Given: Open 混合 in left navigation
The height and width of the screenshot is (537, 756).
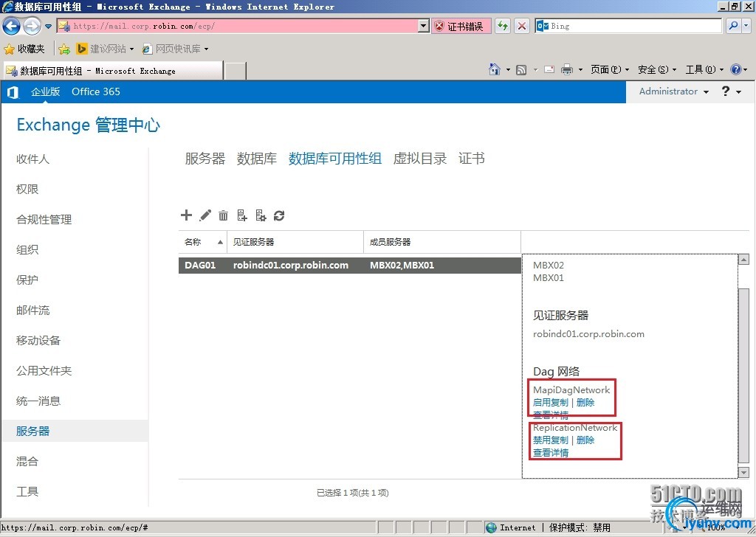Looking at the screenshot, I should [x=27, y=461].
